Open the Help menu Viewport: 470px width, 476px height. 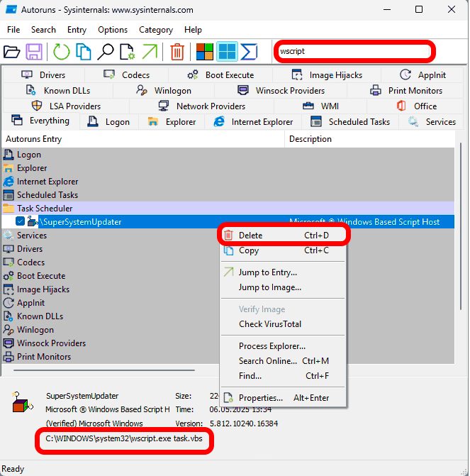coord(193,30)
